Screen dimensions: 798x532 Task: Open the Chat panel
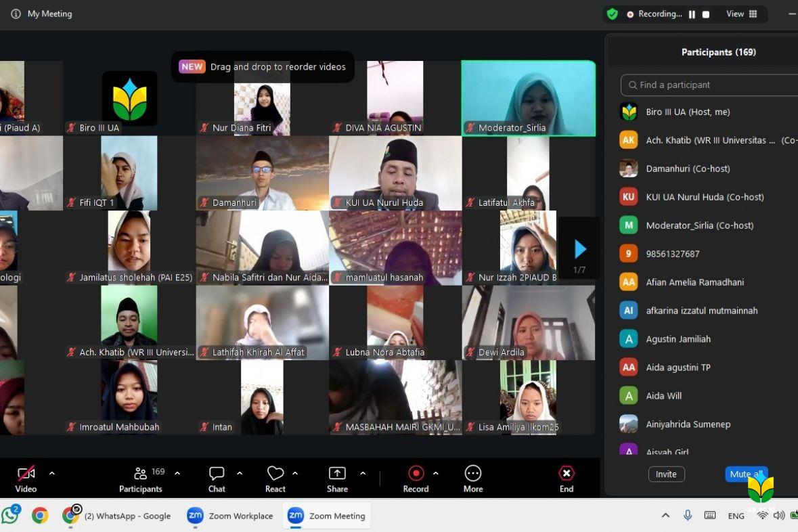(217, 479)
